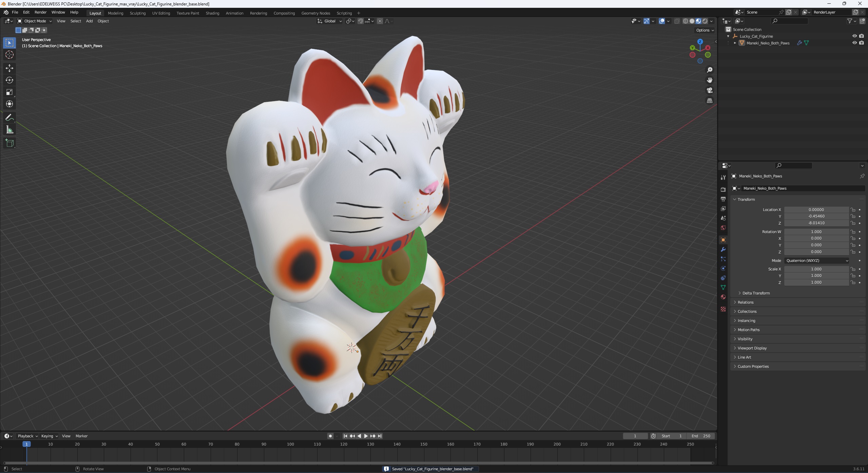This screenshot has width=868, height=473.
Task: Expand the Relations panel
Action: click(x=745, y=302)
